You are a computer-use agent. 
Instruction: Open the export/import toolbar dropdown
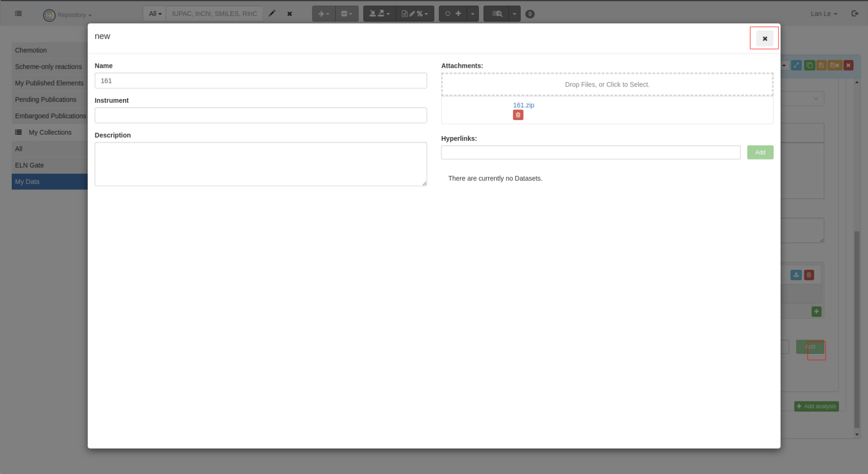click(x=379, y=14)
